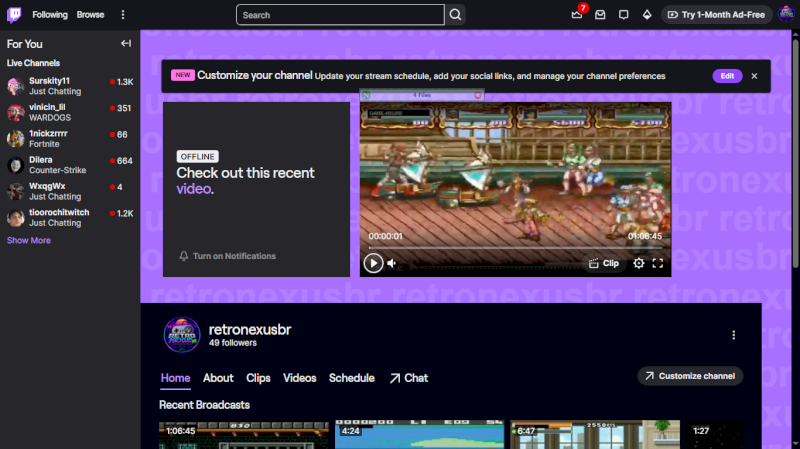
Task: Open the user profile avatar menu
Action: 786,15
